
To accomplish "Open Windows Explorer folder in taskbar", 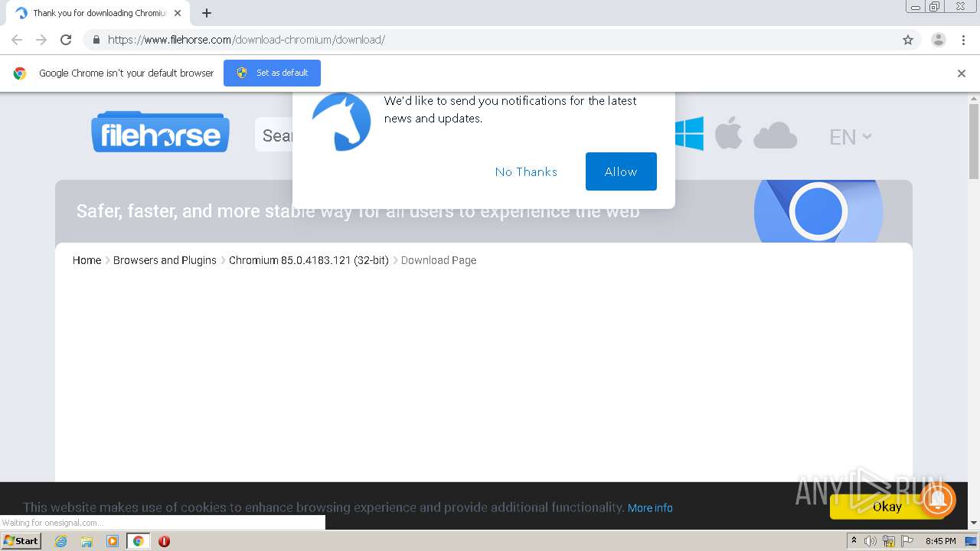I will click(87, 541).
